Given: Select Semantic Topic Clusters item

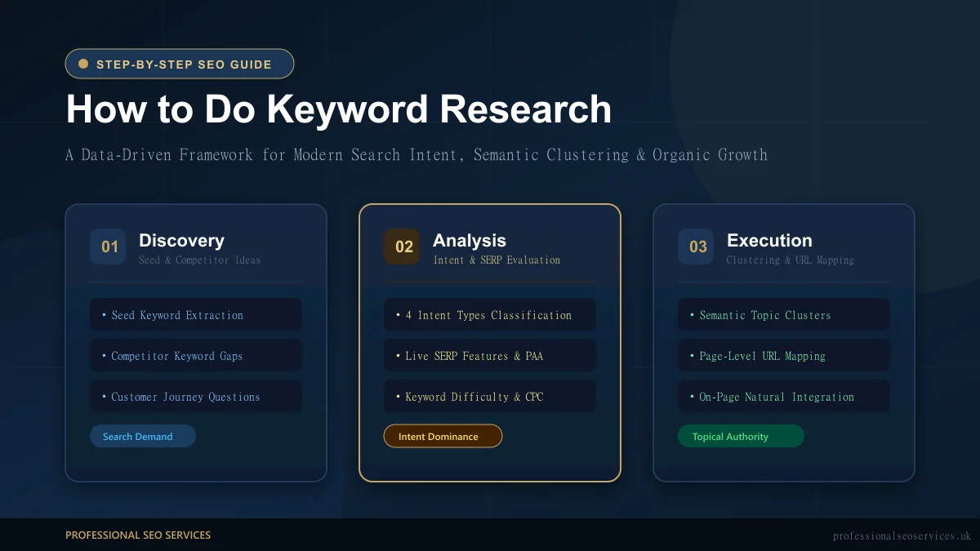Looking at the screenshot, I should [x=784, y=314].
